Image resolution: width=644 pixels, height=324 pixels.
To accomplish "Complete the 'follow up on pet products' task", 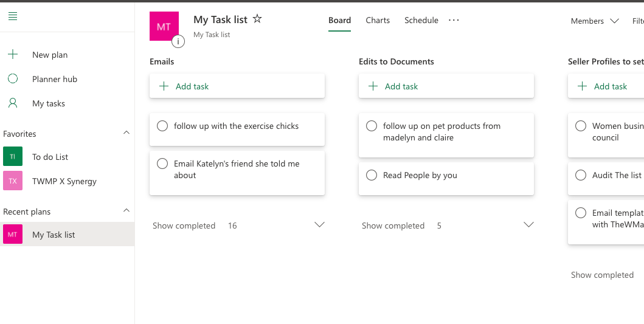I will point(372,126).
